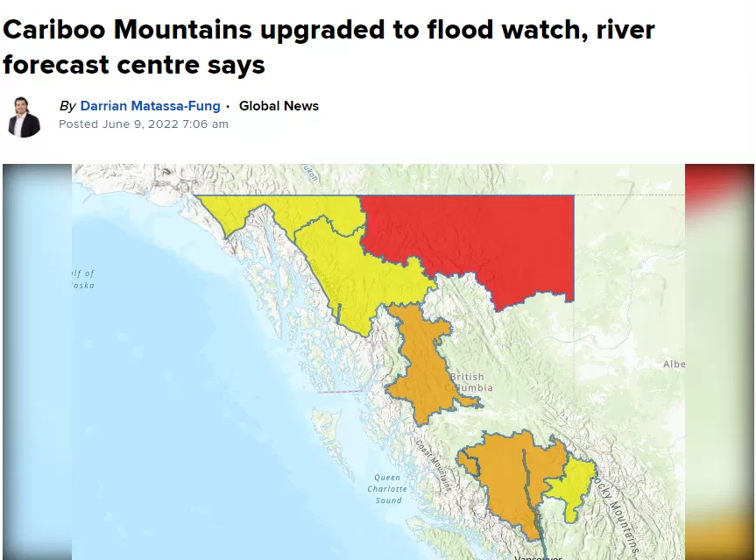Click the author's profile photo

pos(25,117)
